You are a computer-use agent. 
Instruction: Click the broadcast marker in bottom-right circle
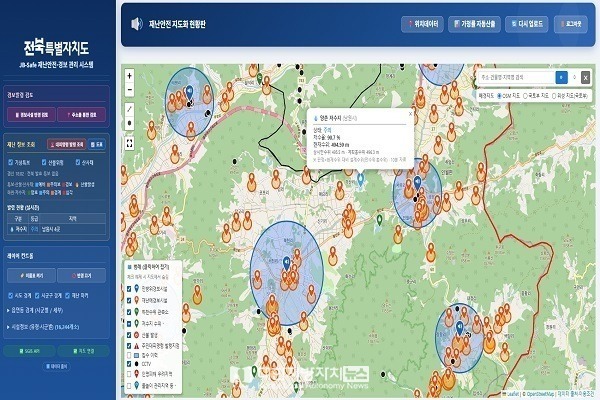coord(460,328)
